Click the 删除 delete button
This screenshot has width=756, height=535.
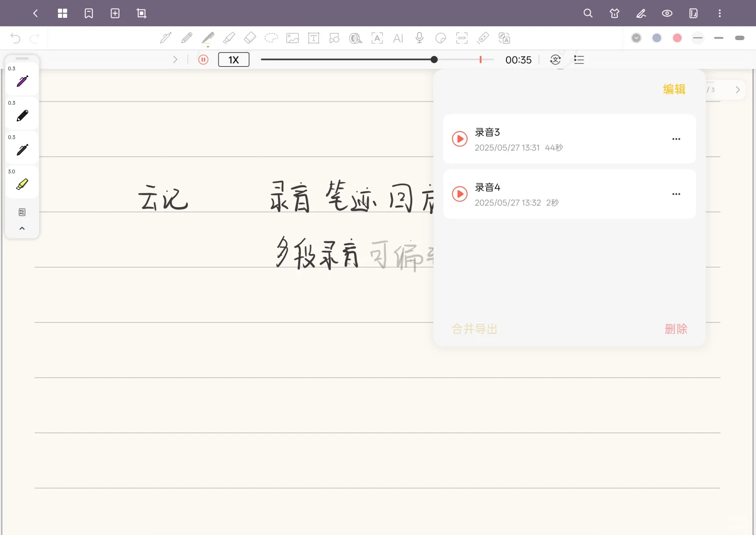pos(676,329)
